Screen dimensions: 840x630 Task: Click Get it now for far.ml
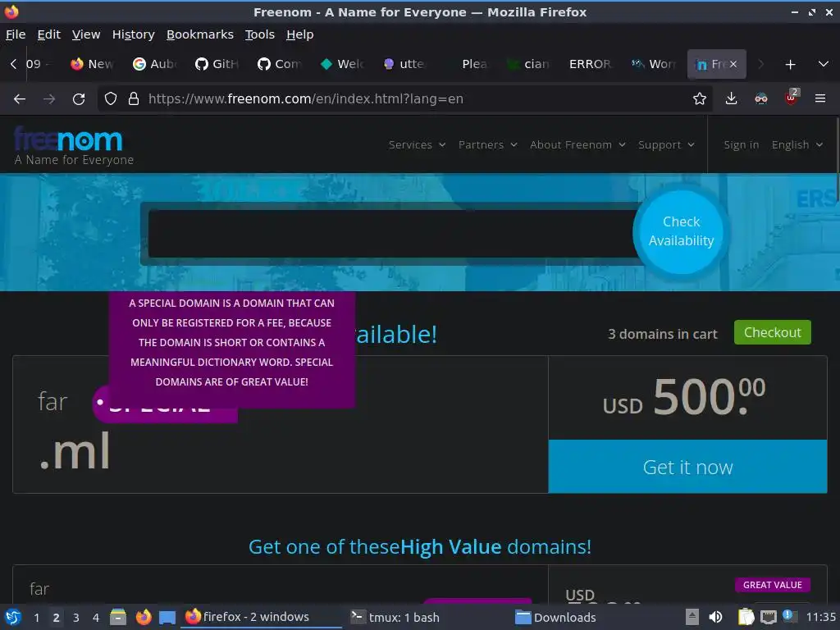point(688,467)
